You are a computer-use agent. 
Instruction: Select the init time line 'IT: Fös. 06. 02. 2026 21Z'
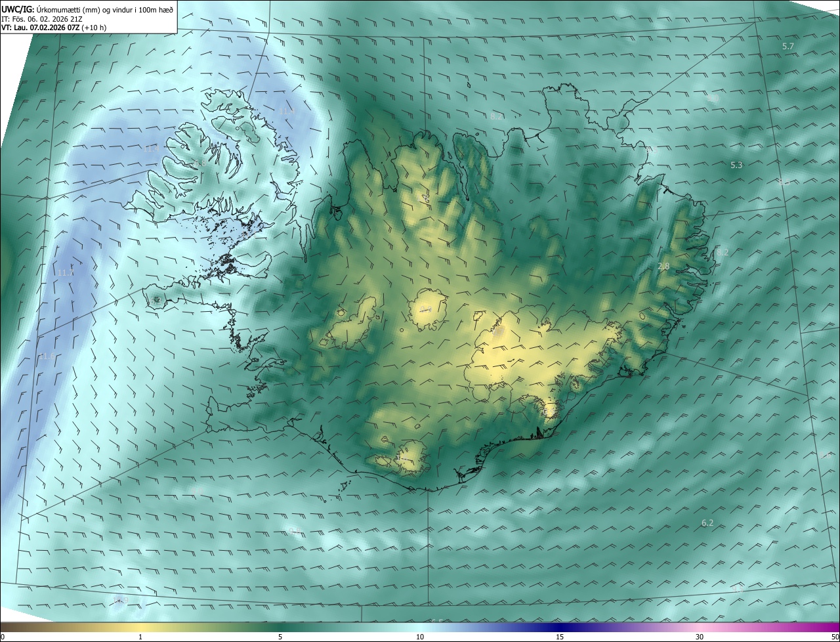pyautogui.click(x=42, y=19)
